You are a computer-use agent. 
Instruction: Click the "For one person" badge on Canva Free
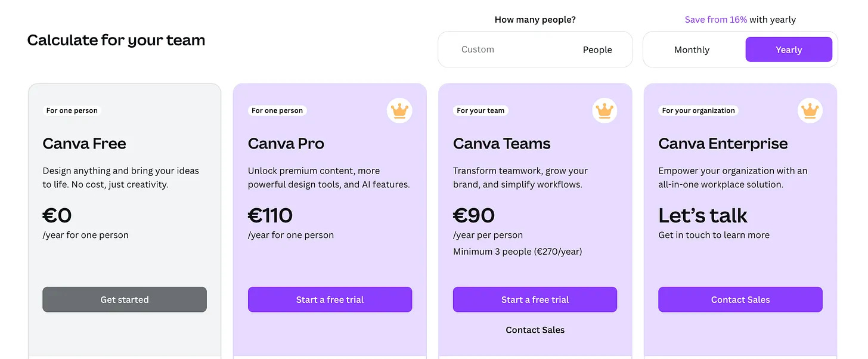click(72, 110)
